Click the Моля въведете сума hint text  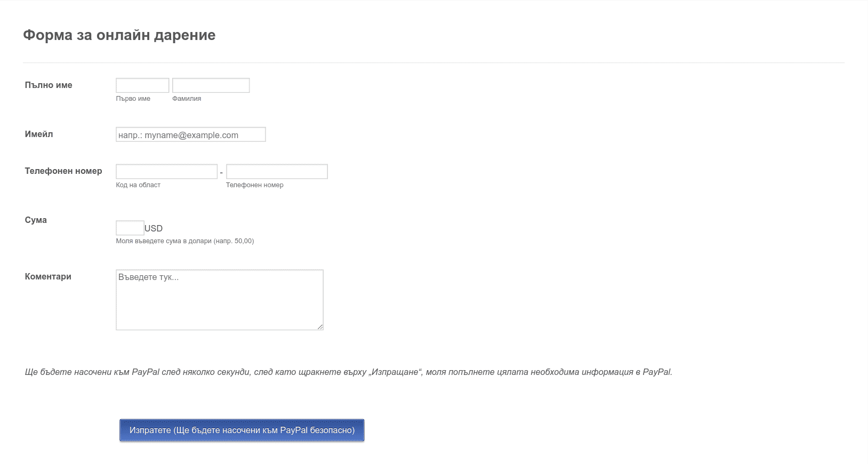tap(185, 241)
